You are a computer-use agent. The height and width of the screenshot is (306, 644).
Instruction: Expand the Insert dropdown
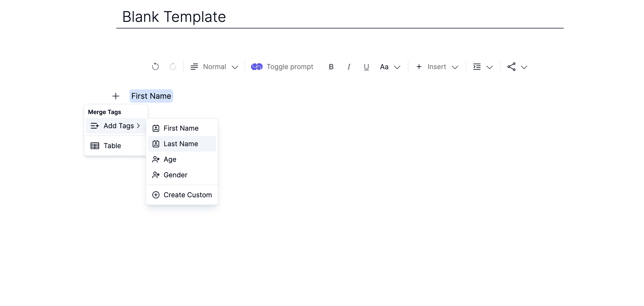pyautogui.click(x=437, y=67)
